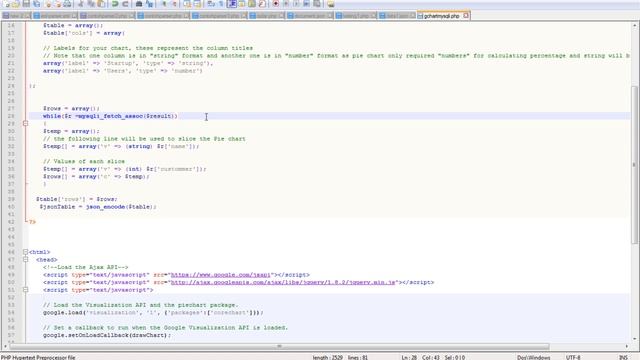Click the Save recorded macro icon
Viewport: 640px width, 360px height.
(316, 4)
